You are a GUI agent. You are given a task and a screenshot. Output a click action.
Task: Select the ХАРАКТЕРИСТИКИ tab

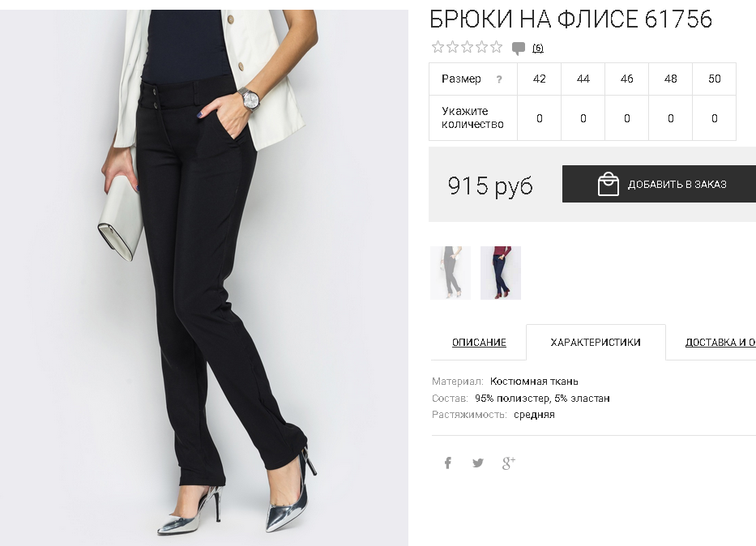click(596, 343)
